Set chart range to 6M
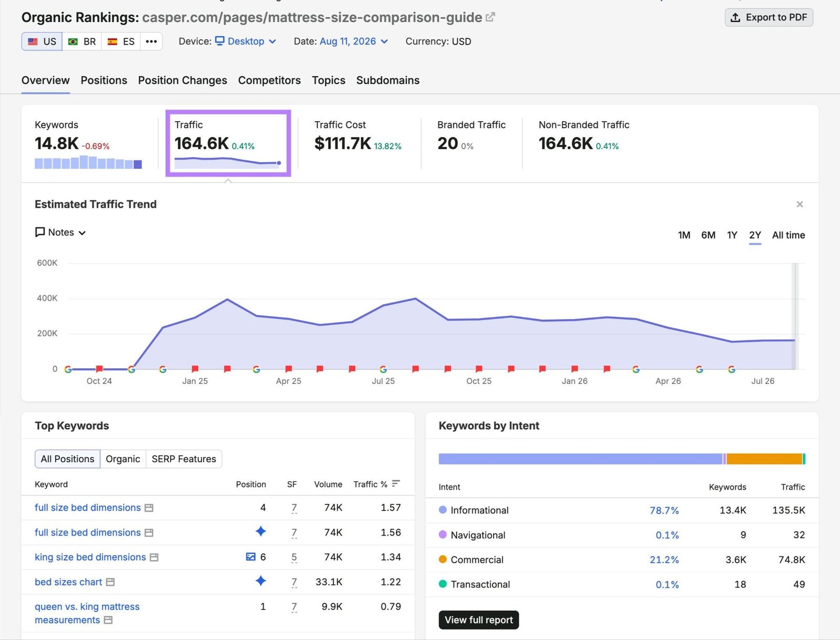The image size is (840, 640). pos(708,235)
